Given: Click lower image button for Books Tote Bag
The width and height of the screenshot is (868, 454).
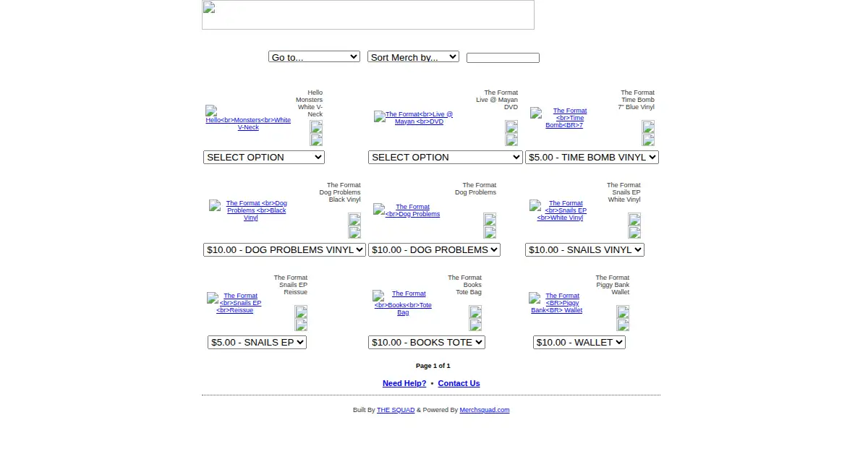Looking at the screenshot, I should click(475, 325).
